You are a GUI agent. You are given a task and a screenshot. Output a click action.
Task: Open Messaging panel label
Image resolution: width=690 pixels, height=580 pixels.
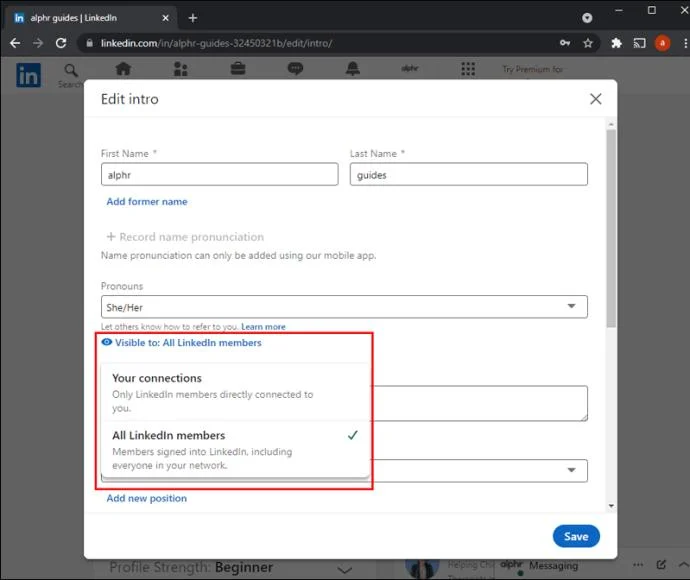tap(553, 565)
